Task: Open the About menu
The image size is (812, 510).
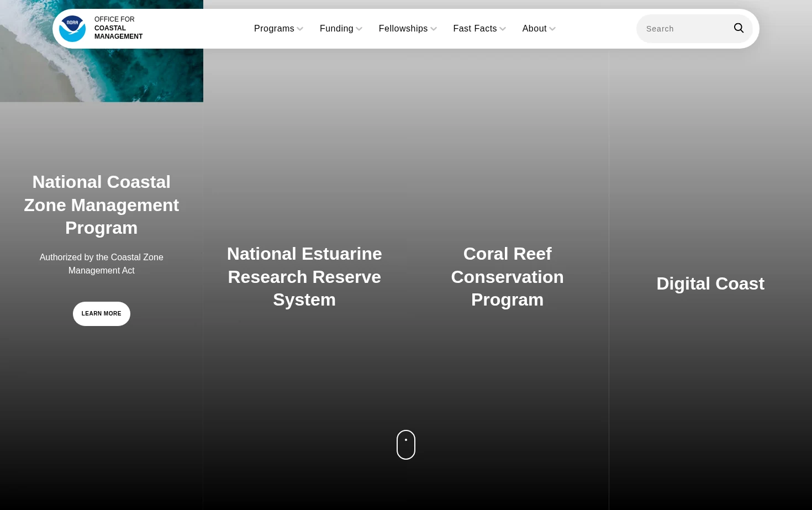Action: click(x=539, y=29)
